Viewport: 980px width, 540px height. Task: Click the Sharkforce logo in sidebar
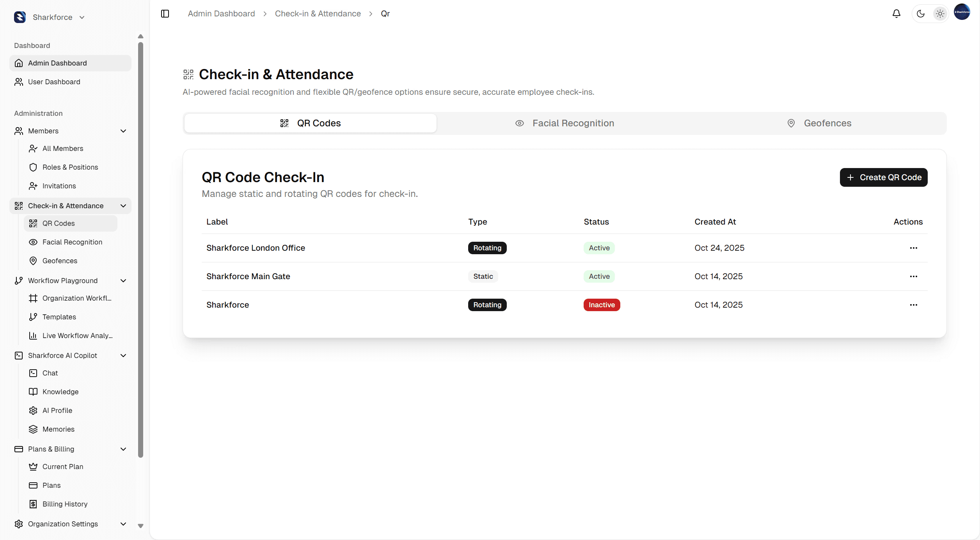click(x=20, y=17)
